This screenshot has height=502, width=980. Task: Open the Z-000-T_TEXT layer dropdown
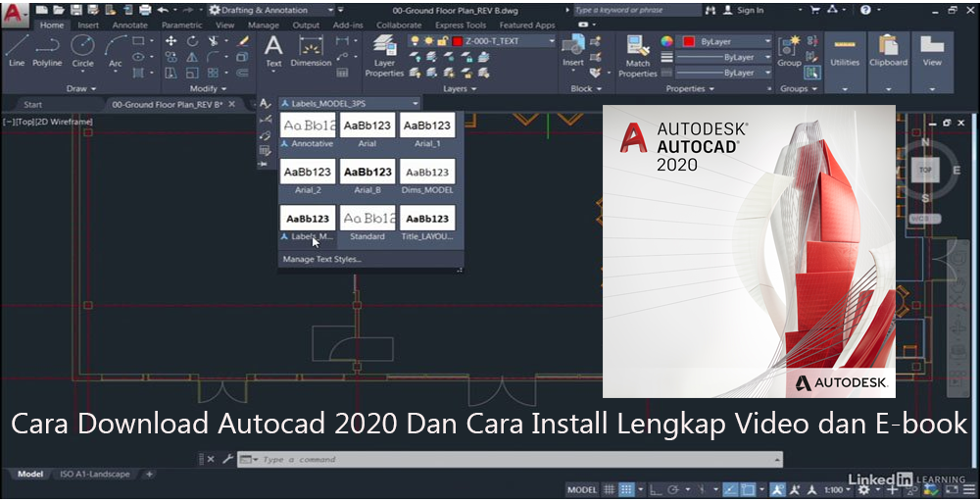pos(482,41)
